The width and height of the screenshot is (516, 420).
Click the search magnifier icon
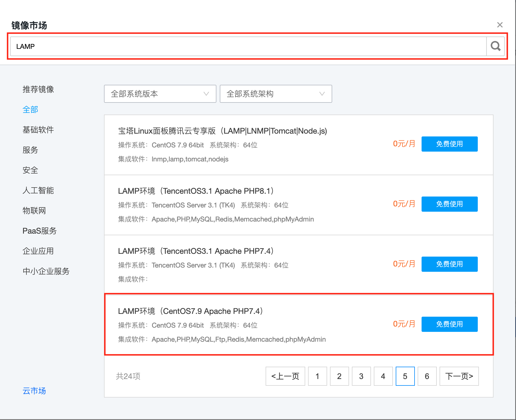coord(495,46)
